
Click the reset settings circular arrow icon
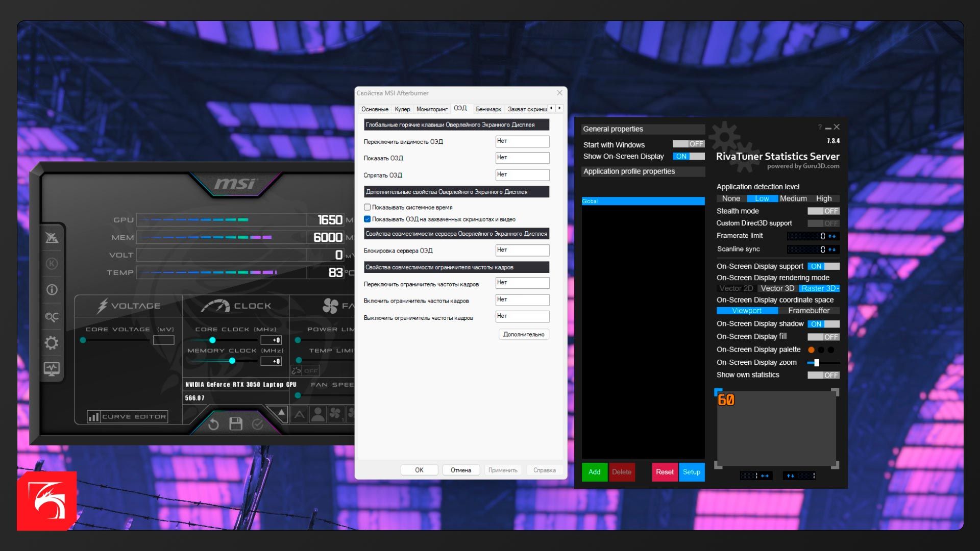pyautogui.click(x=213, y=424)
